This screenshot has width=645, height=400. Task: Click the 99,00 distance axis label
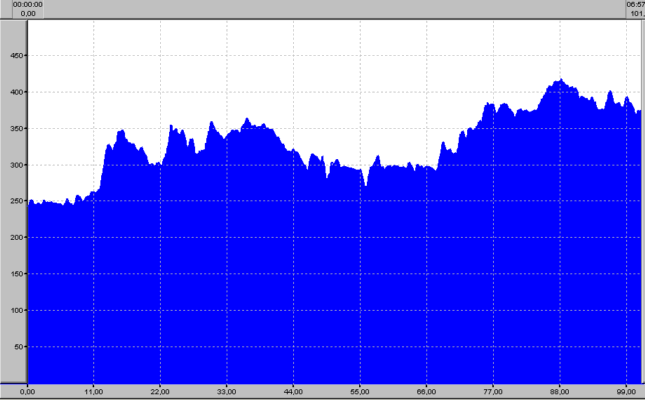627,391
